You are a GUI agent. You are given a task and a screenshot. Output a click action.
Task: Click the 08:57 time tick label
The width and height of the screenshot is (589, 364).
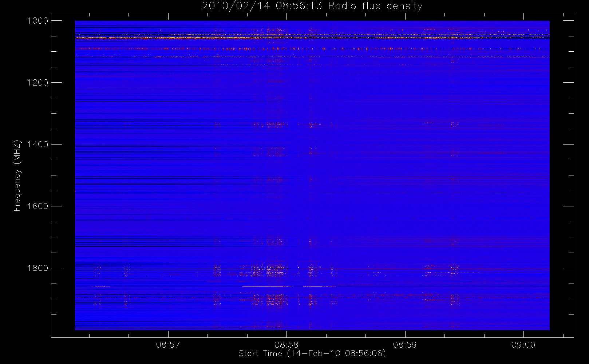click(x=168, y=345)
